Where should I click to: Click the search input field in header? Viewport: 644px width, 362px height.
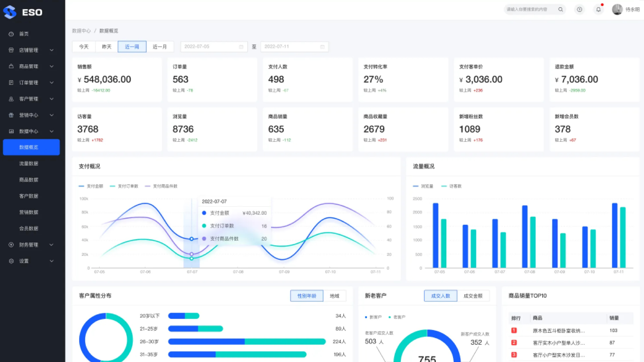pos(535,9)
